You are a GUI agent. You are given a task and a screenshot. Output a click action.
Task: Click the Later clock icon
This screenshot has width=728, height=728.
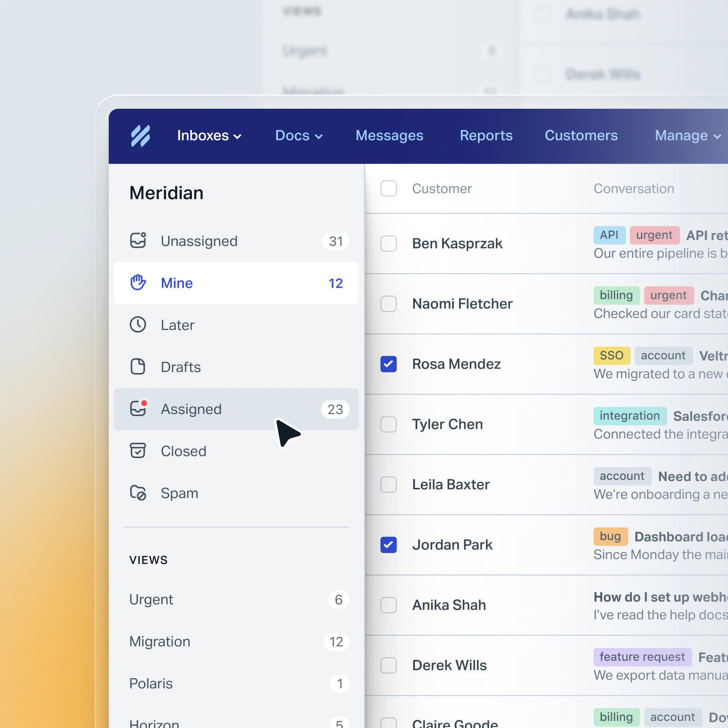click(138, 325)
